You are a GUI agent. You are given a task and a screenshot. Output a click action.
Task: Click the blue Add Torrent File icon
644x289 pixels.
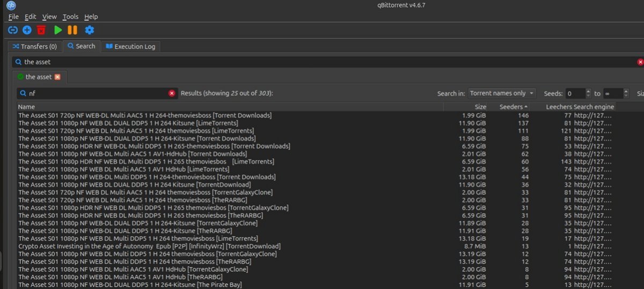tap(27, 30)
